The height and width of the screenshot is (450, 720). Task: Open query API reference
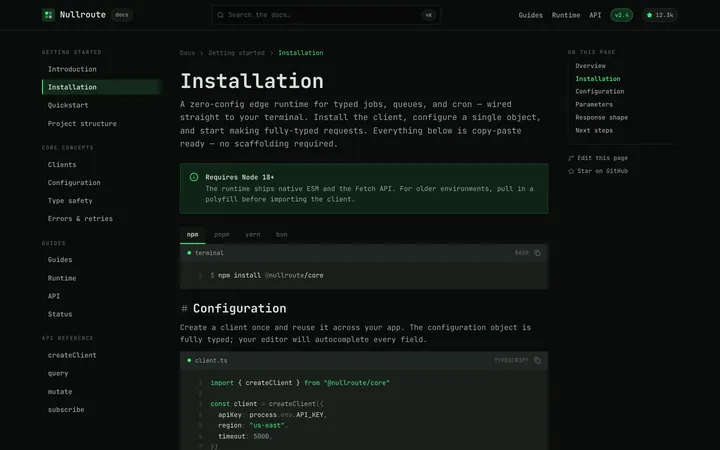point(58,373)
